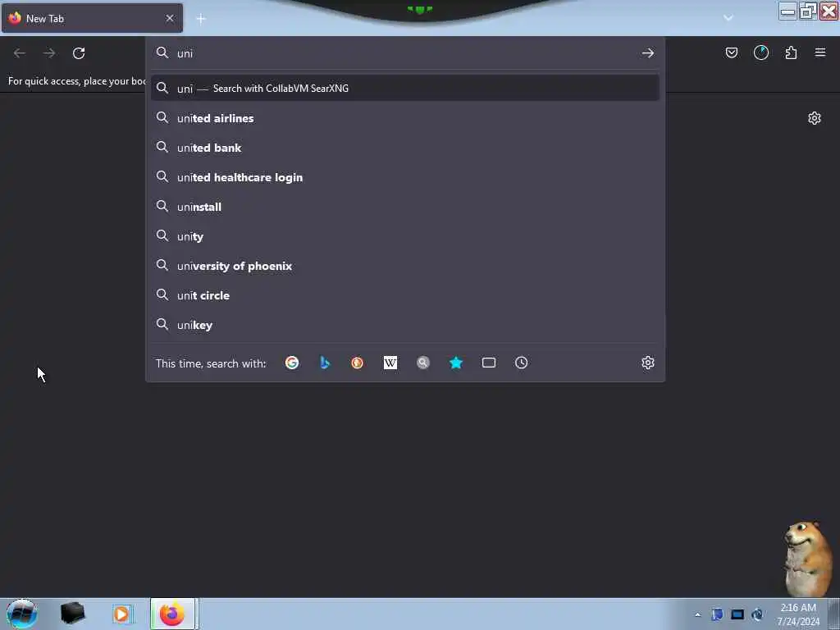Search with the gray magnifier search engine icon
This screenshot has height=630, width=840.
coord(423,363)
